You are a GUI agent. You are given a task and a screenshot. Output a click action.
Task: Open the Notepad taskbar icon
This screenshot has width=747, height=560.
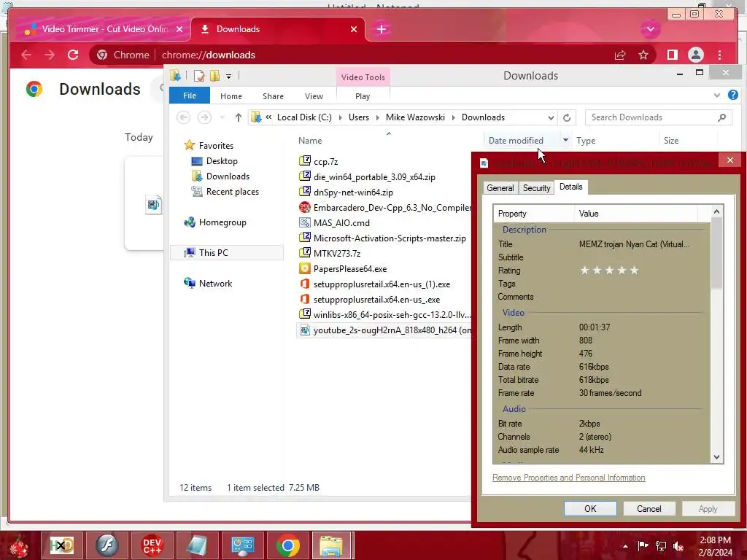pos(197,545)
